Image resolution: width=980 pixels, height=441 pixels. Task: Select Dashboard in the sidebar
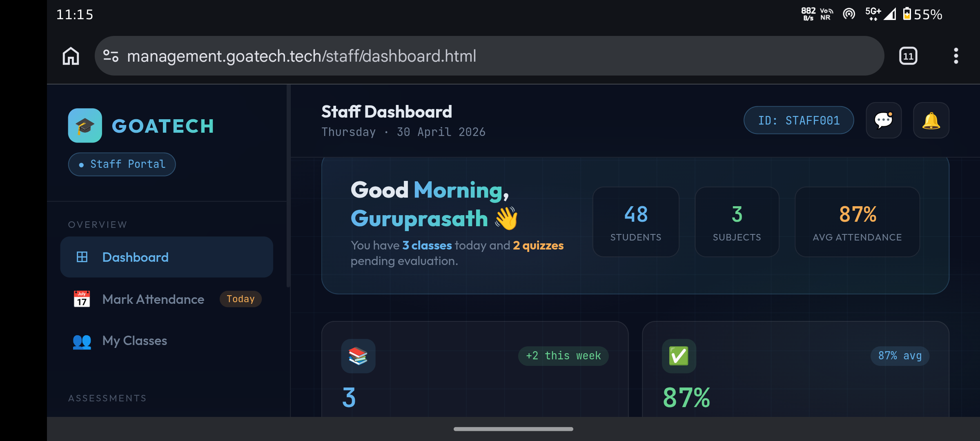167,257
